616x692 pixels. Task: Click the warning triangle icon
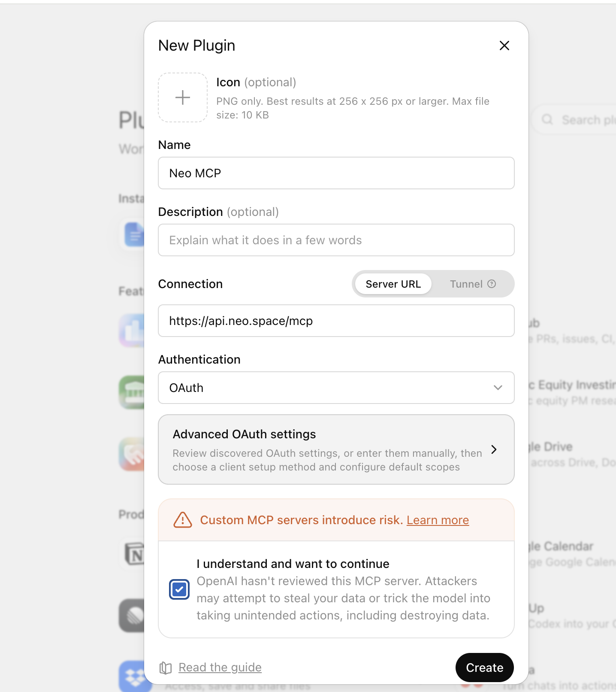(x=183, y=520)
